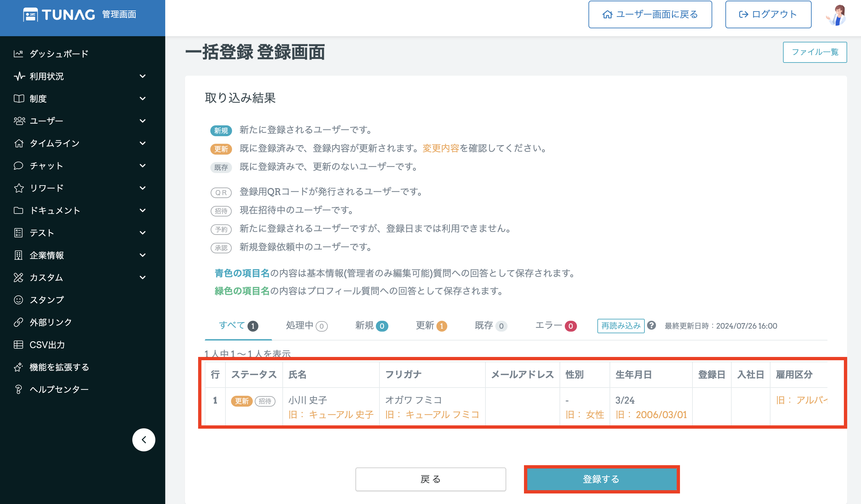861x504 pixels.
Task: Expand the ドキュメント menu chevron
Action: pyautogui.click(x=143, y=210)
